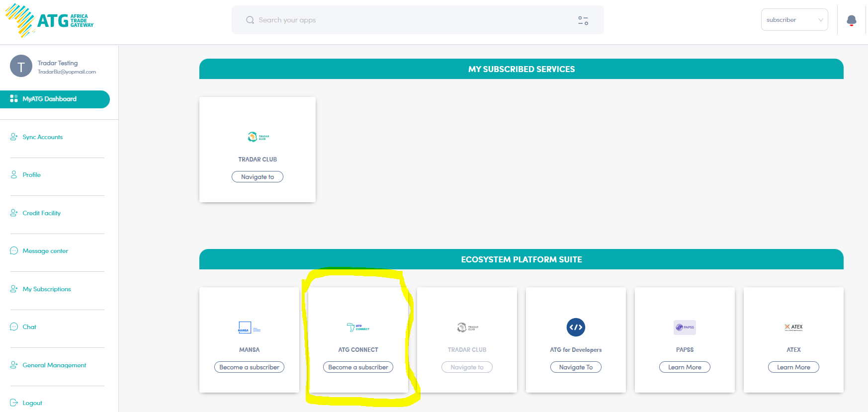This screenshot has width=868, height=412.
Task: Click the PAPSS card title
Action: click(x=685, y=350)
